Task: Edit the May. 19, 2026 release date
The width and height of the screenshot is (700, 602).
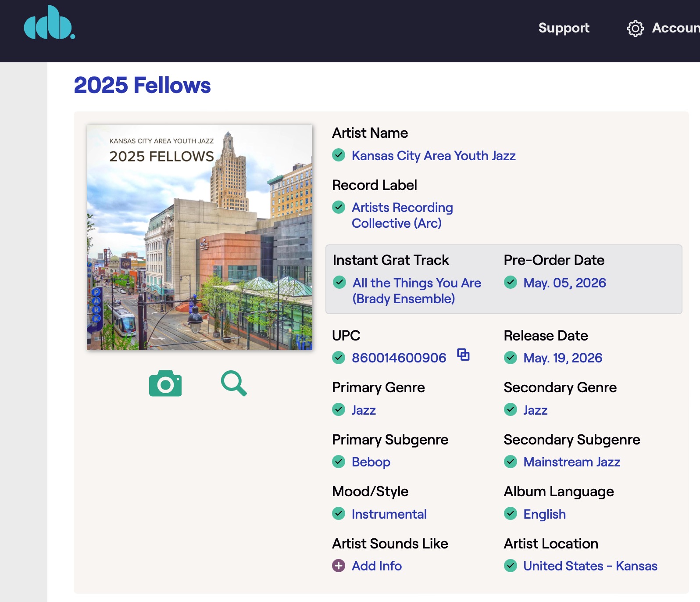Action: (563, 358)
